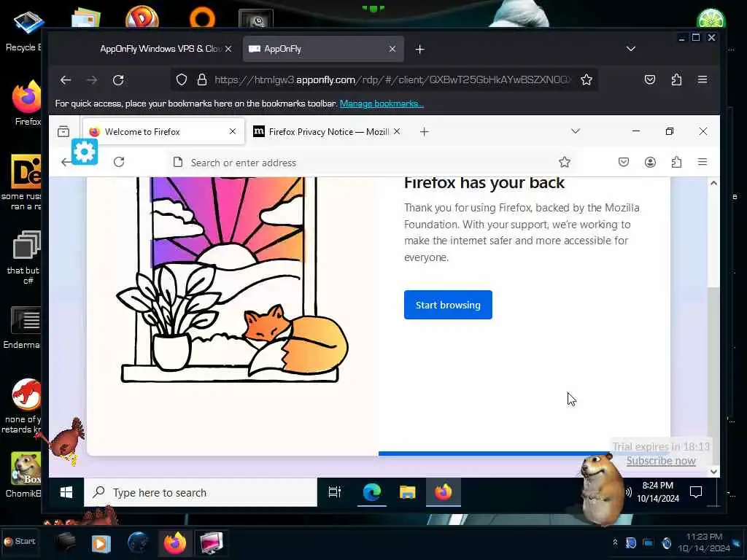
Task: Open extensions in the outer browser toolbar
Action: click(x=676, y=79)
